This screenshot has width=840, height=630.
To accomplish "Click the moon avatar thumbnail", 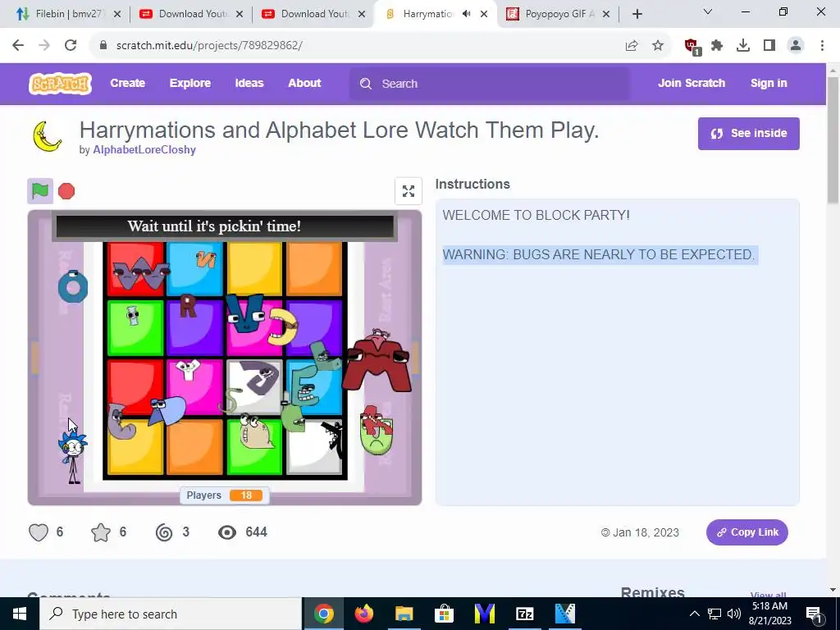I will (47, 136).
